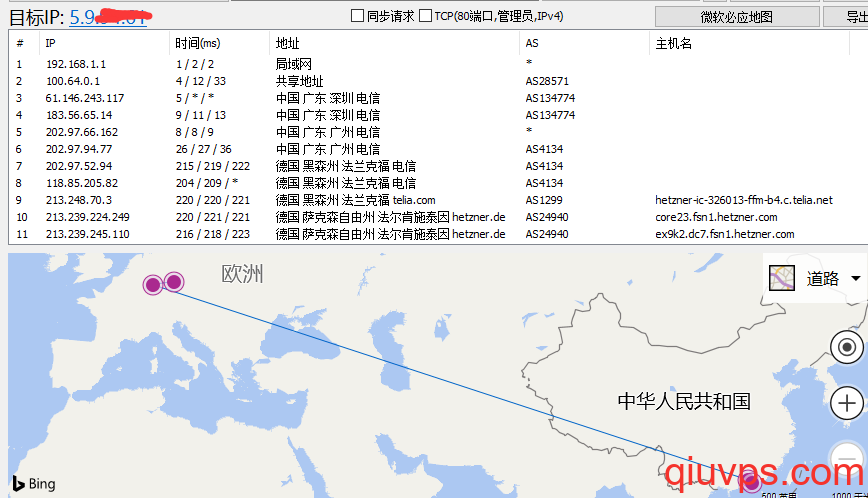Click the Bing logo on the map

[34, 484]
